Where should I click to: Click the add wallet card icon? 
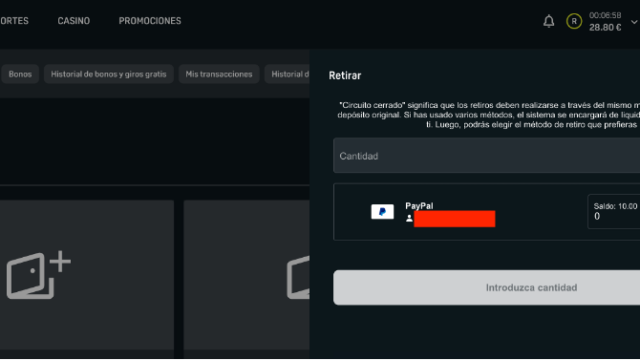38,275
